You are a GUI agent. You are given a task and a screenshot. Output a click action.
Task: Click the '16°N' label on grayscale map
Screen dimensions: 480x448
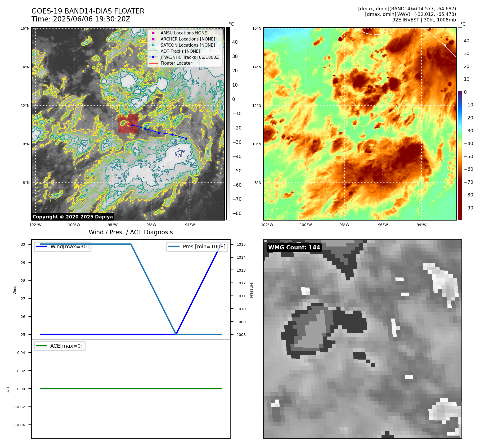(x=25, y=28)
